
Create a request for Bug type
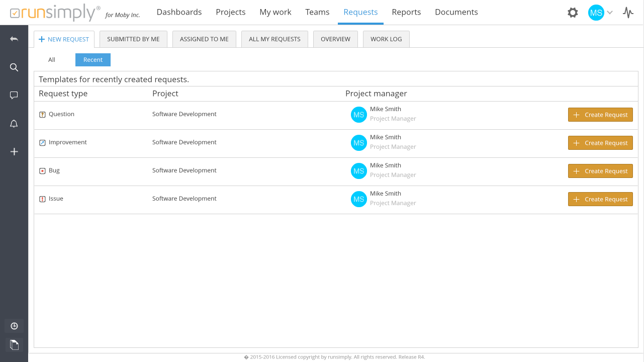pos(600,171)
